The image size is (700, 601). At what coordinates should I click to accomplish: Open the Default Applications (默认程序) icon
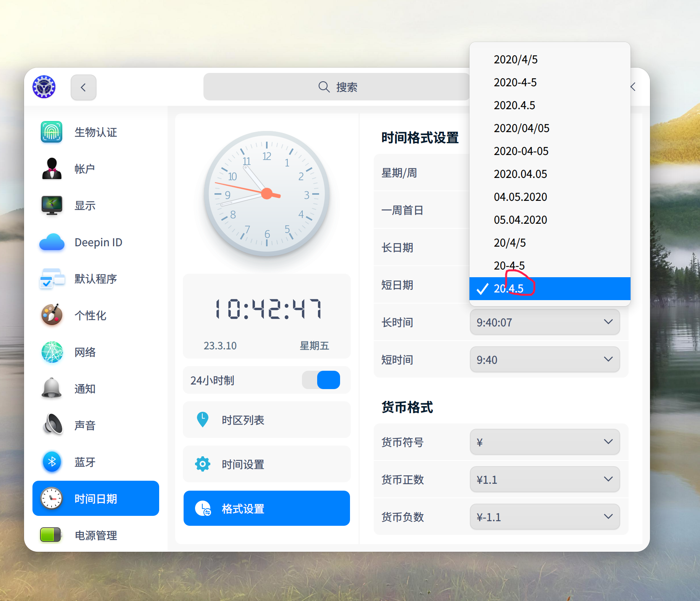pyautogui.click(x=52, y=279)
